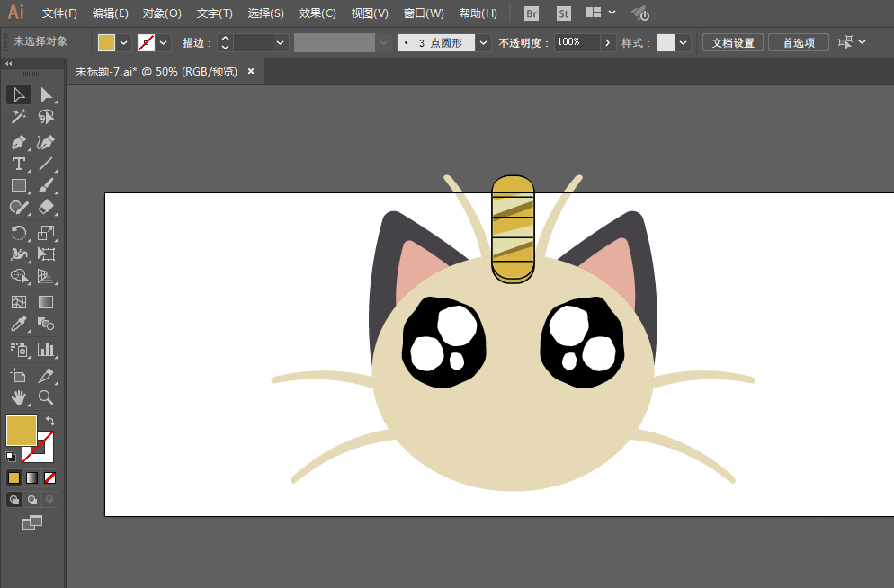Open the stroke weight dropdown

point(280,43)
